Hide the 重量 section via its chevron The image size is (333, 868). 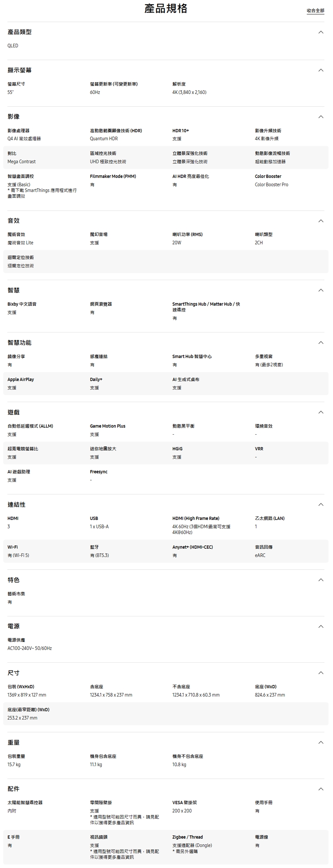[321, 742]
